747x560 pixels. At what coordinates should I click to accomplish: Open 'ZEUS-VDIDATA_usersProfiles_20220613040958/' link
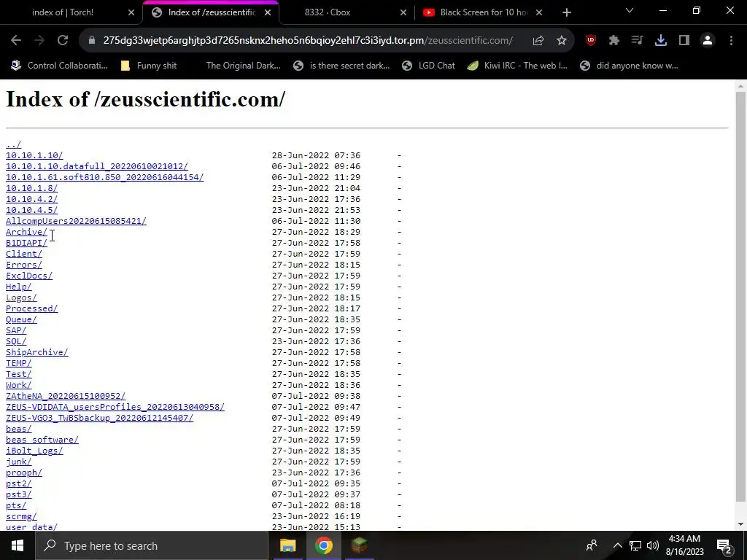pyautogui.click(x=115, y=407)
